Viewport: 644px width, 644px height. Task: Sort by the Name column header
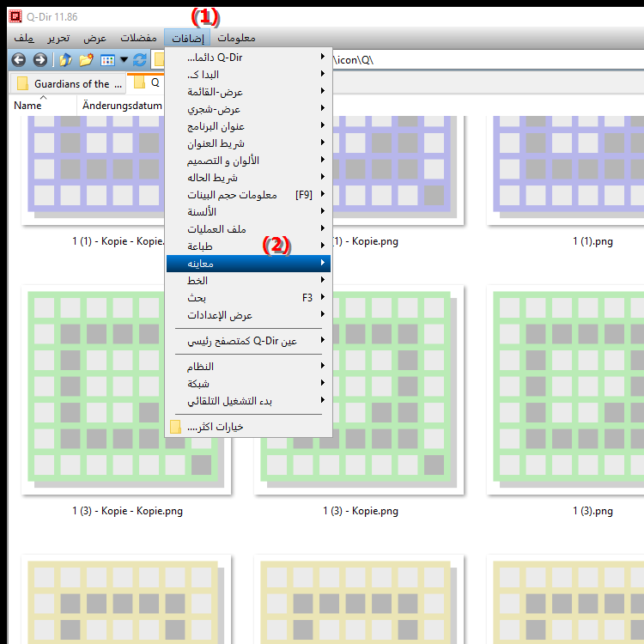click(43, 106)
